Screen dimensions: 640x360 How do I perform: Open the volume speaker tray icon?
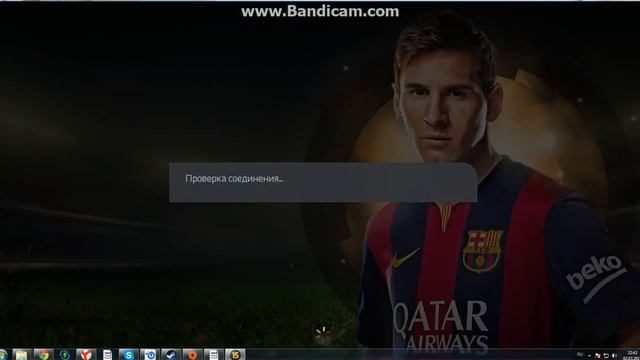pos(614,356)
